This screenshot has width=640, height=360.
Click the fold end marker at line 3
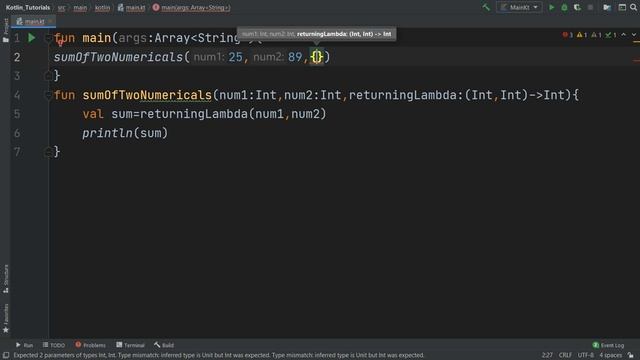point(48,76)
